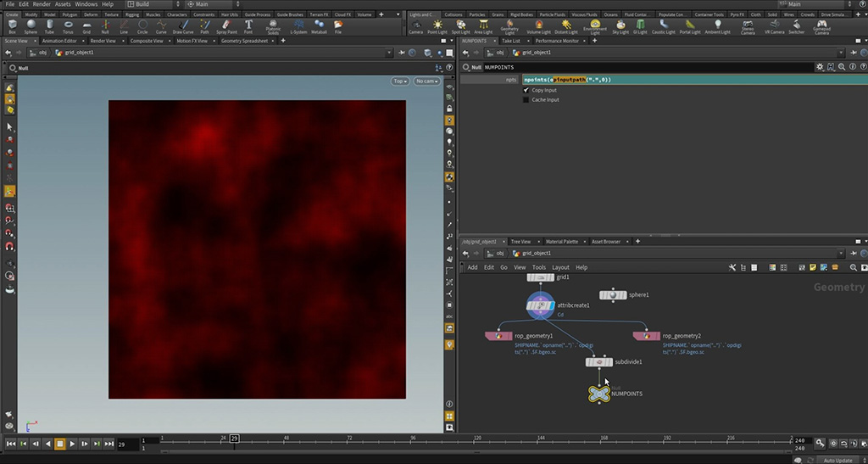868x464 pixels.
Task: Click the Gamepad Camera shelf tool
Action: point(821,25)
